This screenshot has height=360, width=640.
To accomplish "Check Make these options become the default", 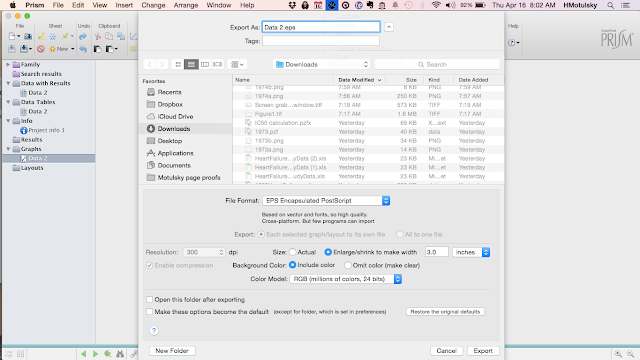I will [150, 312].
